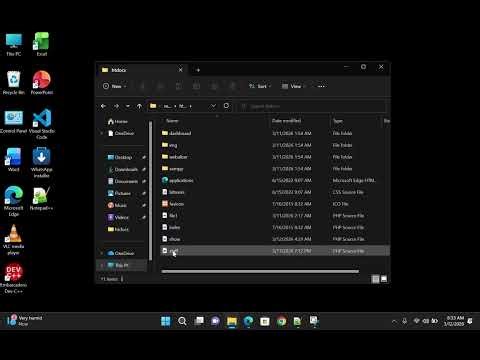
Task: Open taskbar Search magnifier
Action: tap(182, 321)
